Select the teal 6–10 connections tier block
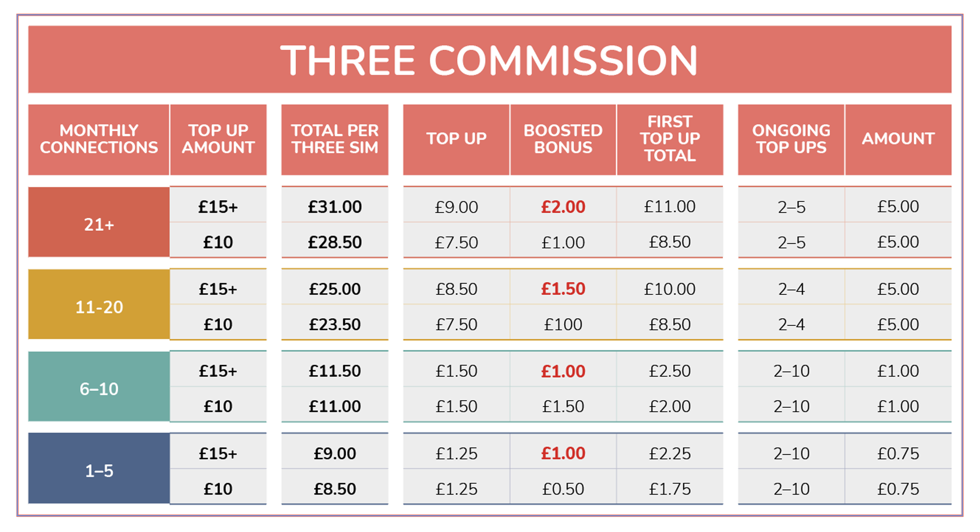 pyautogui.click(x=99, y=386)
